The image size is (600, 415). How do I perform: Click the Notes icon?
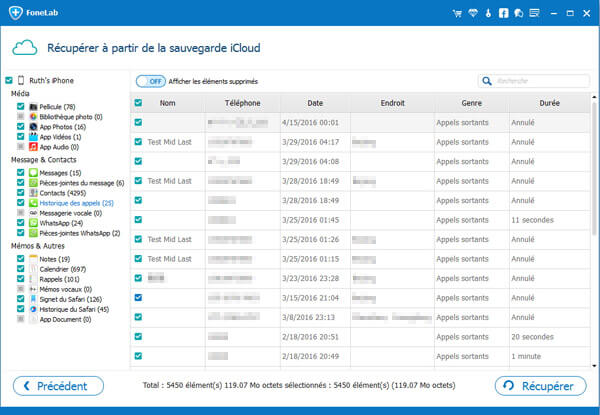click(x=33, y=259)
